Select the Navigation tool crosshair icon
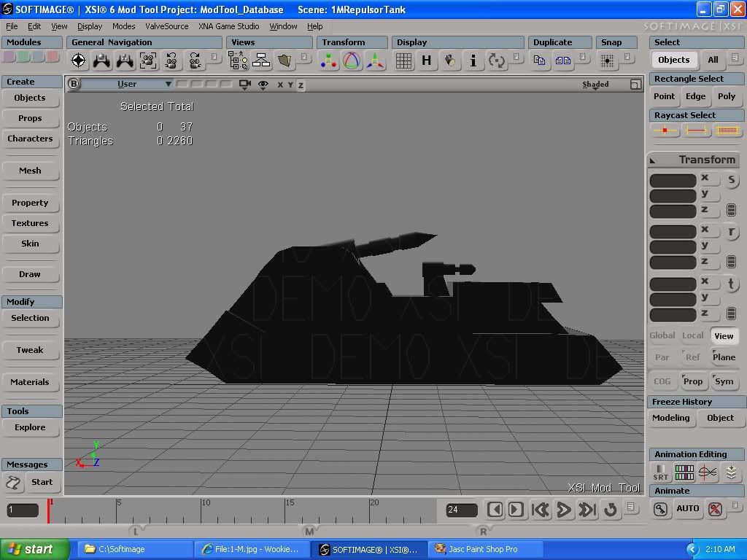The image size is (747, 560). coord(79,61)
